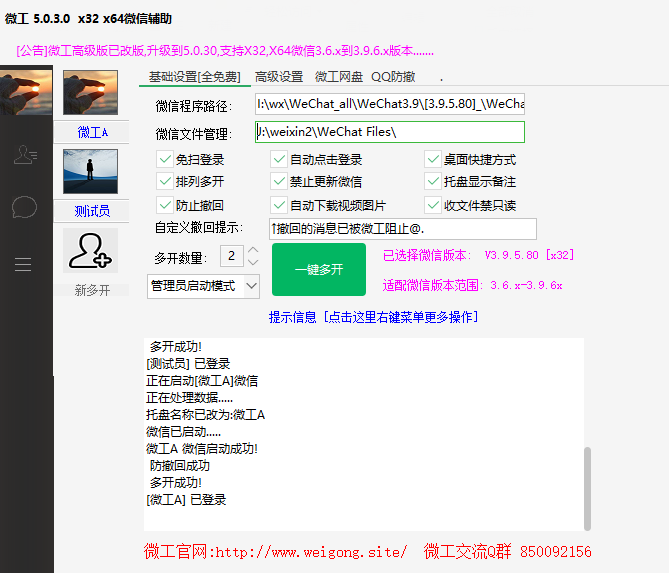
Task: Toggle the 托盘显示备注 checkbox
Action: (433, 181)
